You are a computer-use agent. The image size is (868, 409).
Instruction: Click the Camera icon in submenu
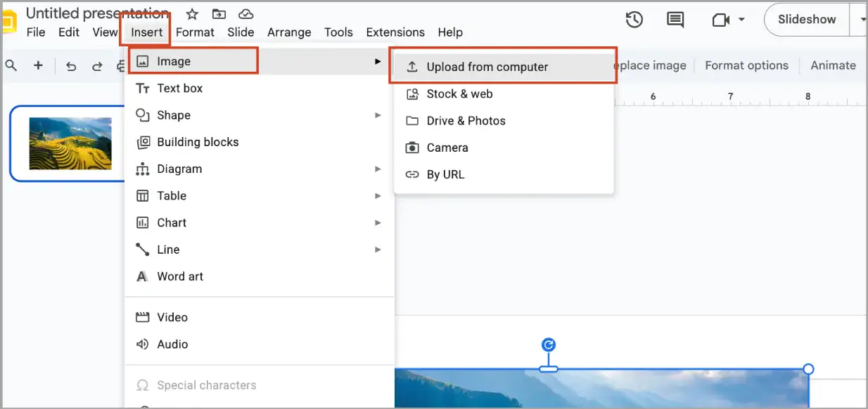413,148
